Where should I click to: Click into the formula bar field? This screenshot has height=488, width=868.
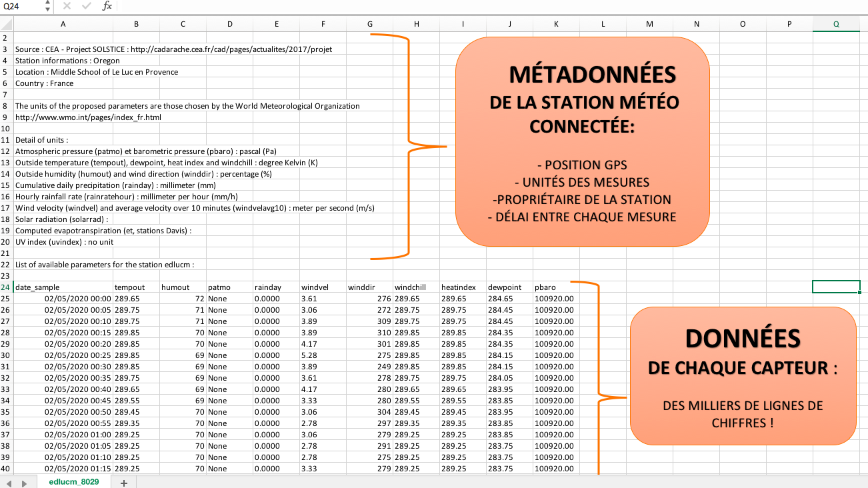pos(467,6)
